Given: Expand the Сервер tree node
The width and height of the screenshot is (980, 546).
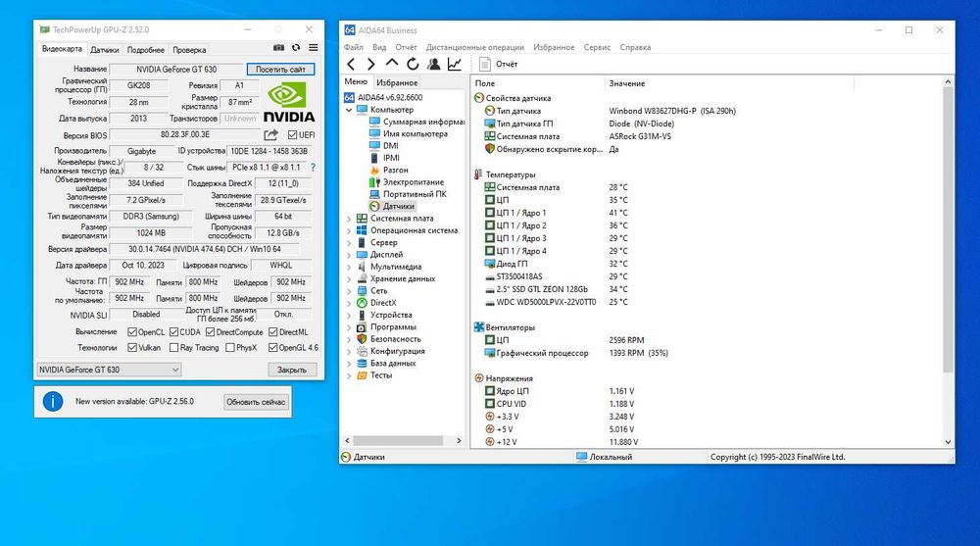Looking at the screenshot, I should pos(349,243).
